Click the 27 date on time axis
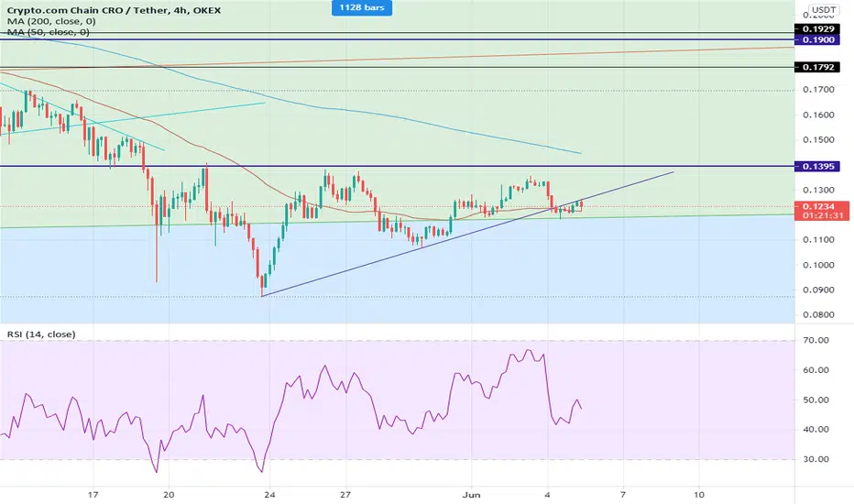Viewport: 854px width, 504px height. [x=345, y=495]
